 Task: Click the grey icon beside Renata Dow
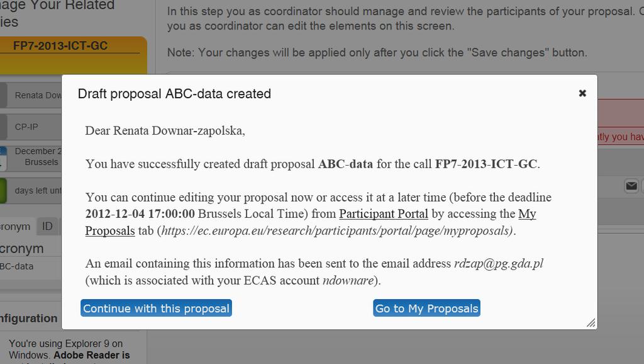tap(3, 95)
